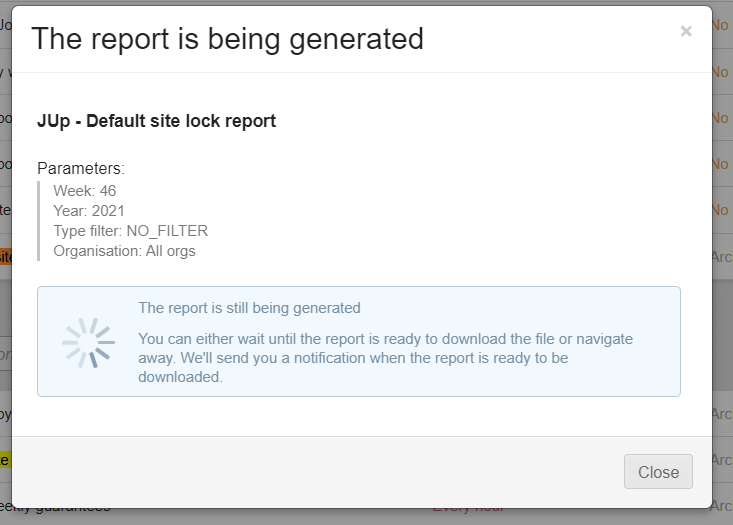Click the partially hidden search field at left

[x=5, y=354]
